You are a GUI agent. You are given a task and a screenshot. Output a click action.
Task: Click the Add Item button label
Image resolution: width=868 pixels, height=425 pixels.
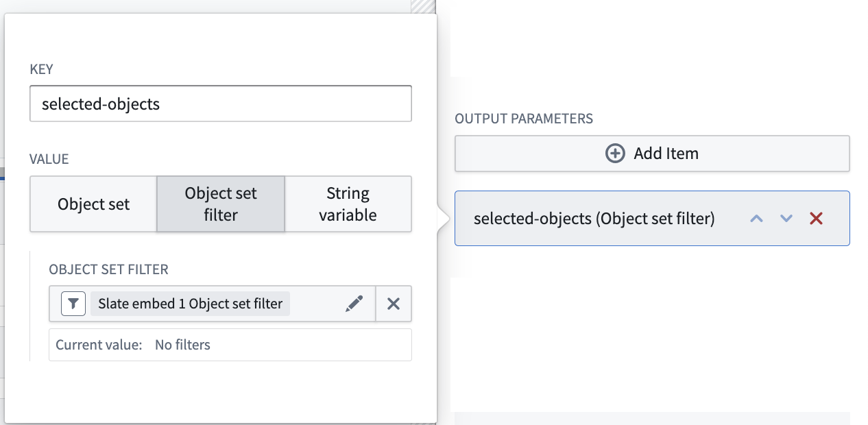click(666, 154)
